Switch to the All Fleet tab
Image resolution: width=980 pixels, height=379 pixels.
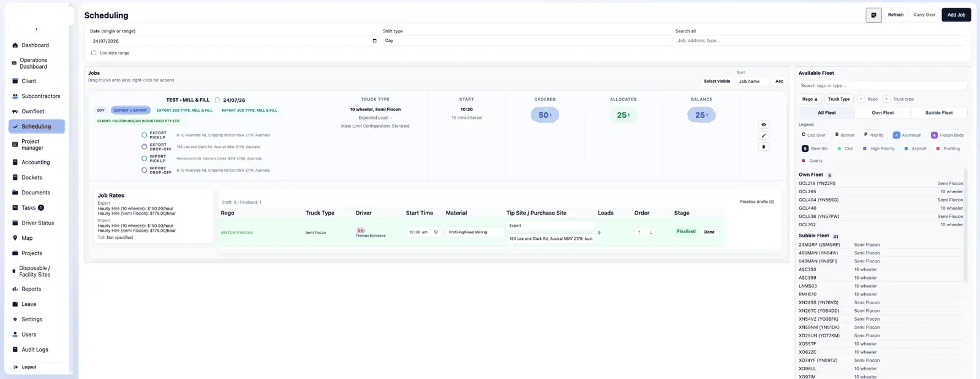point(826,113)
